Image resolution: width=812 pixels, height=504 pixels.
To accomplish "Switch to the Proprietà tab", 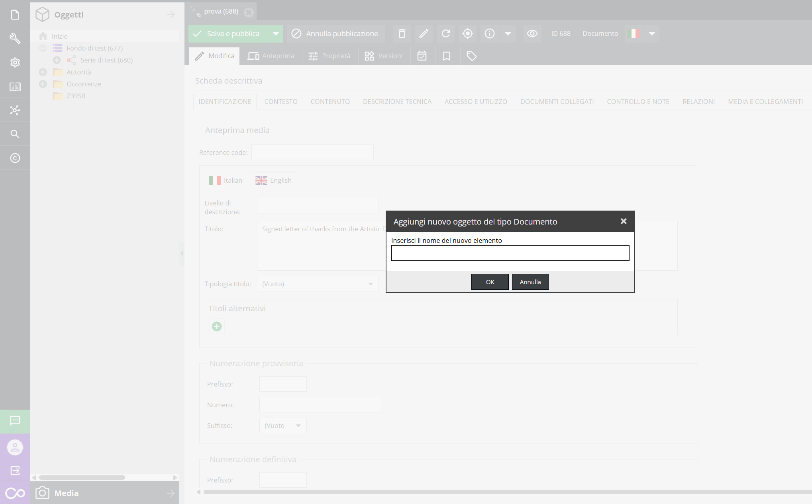I will (330, 56).
